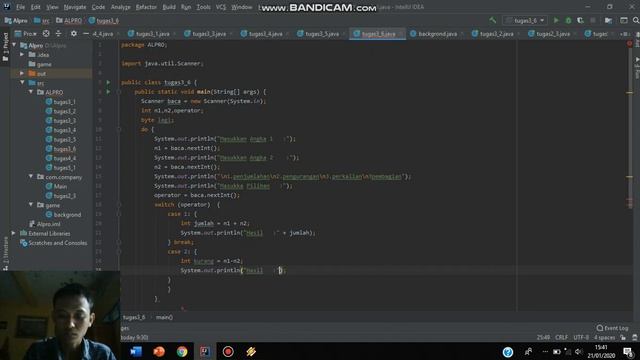Open the yellow striped taskbar app

[251, 351]
